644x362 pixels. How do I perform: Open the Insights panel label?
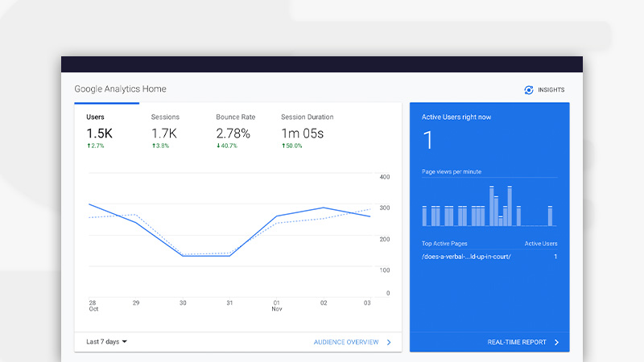[551, 90]
